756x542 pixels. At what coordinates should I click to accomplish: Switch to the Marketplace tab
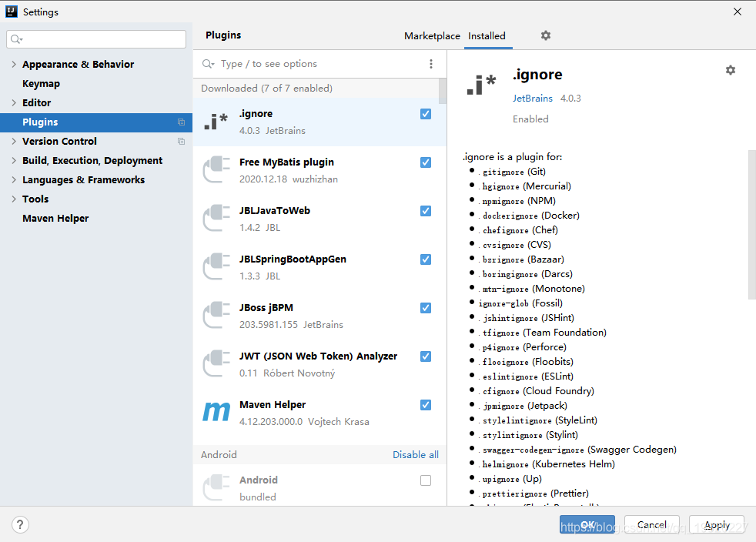pyautogui.click(x=432, y=35)
